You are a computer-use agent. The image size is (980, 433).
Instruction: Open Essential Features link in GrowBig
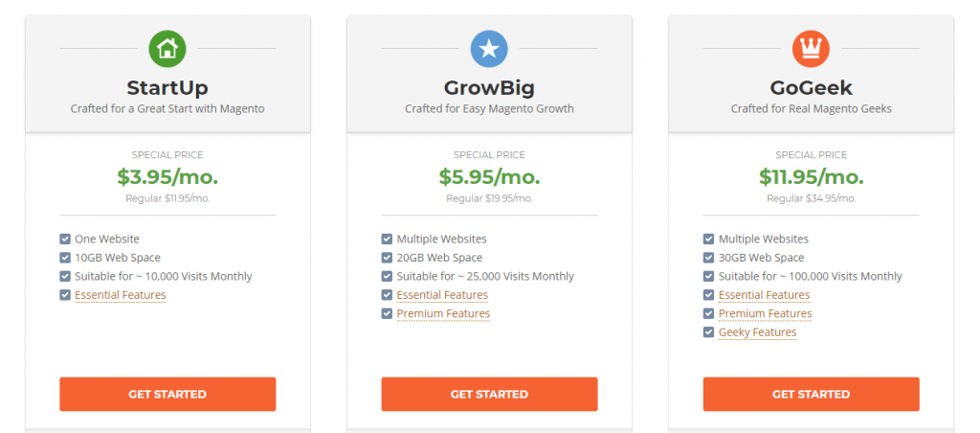pyautogui.click(x=442, y=295)
